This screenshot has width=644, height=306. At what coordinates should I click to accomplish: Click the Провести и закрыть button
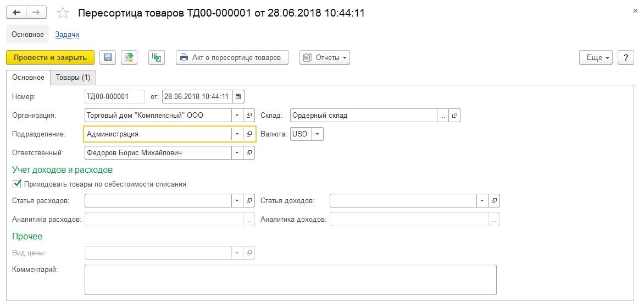[50, 58]
